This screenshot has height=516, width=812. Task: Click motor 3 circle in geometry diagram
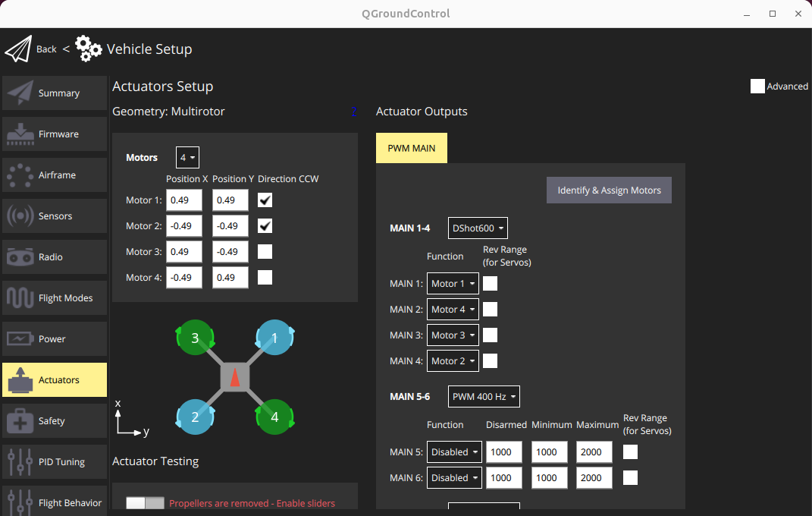(196, 338)
